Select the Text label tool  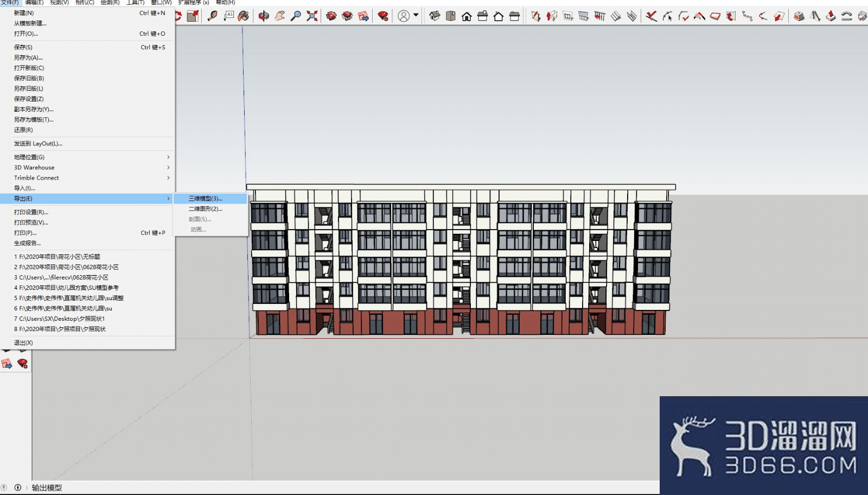click(228, 16)
